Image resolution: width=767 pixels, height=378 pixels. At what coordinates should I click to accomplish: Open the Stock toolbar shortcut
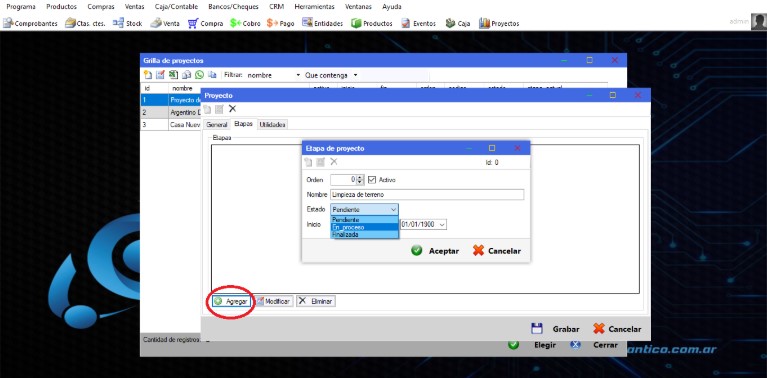[127, 23]
